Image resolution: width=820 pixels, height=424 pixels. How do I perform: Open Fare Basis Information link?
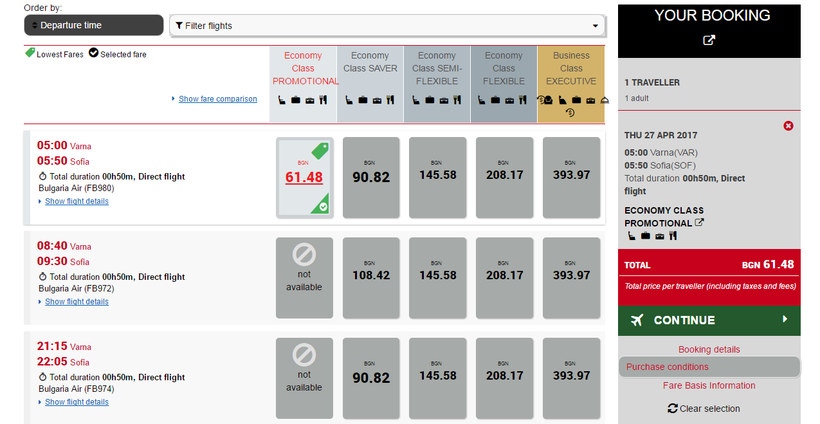click(x=709, y=385)
